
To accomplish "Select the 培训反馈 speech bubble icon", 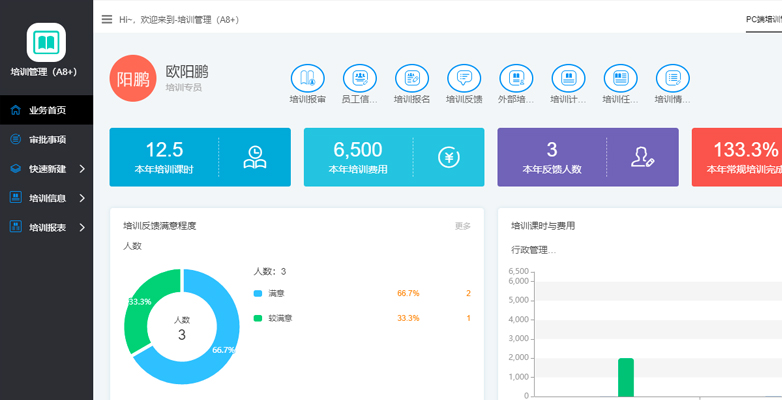I will click(x=464, y=78).
